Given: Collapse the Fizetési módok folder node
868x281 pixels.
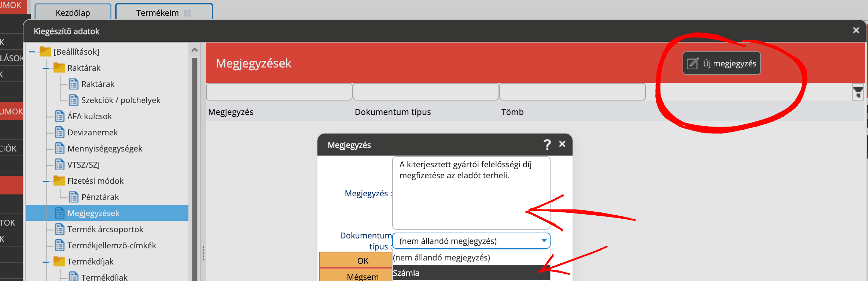Looking at the screenshot, I should click(46, 181).
